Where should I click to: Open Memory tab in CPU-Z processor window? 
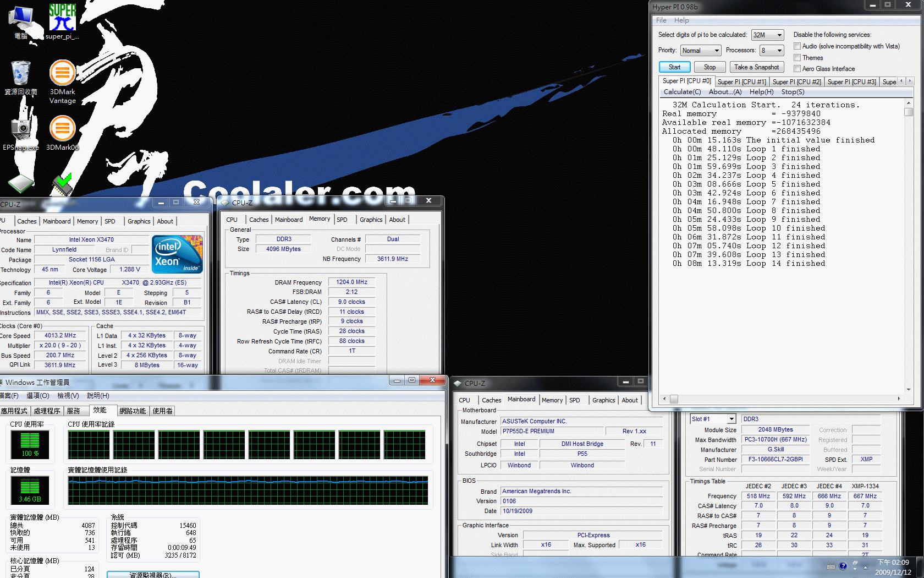click(87, 221)
